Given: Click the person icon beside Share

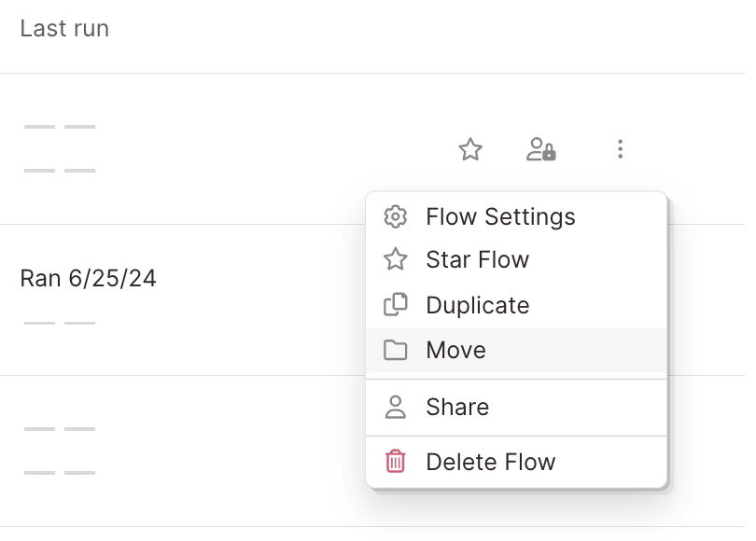Looking at the screenshot, I should tap(396, 408).
